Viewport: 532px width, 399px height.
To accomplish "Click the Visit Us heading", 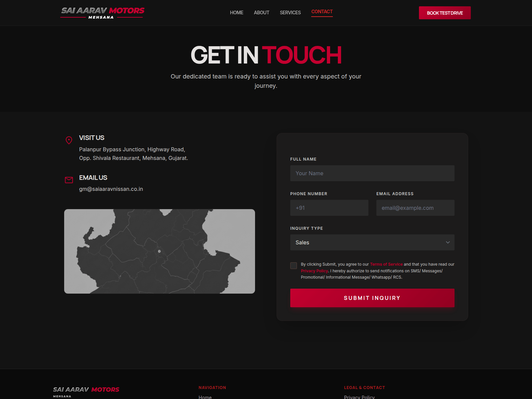I will click(x=92, y=138).
